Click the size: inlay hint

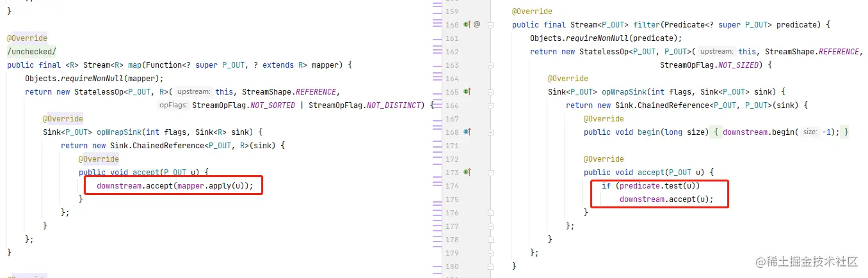pos(810,132)
